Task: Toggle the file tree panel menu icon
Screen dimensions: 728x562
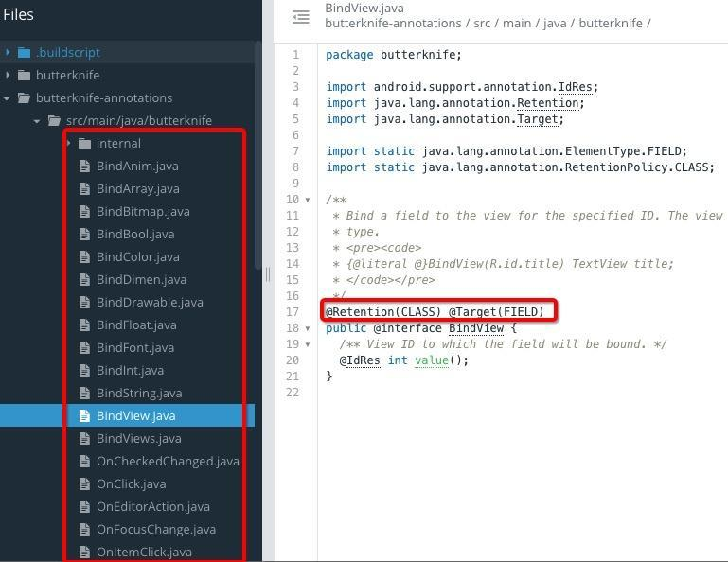Action: point(301,17)
